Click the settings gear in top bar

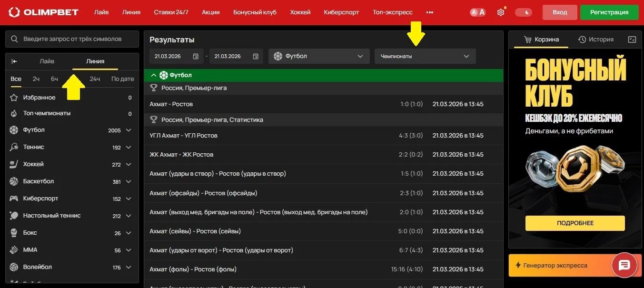pyautogui.click(x=500, y=12)
